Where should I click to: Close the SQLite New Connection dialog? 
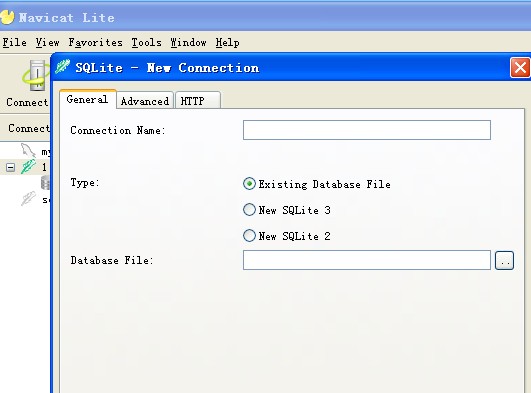tap(520, 67)
